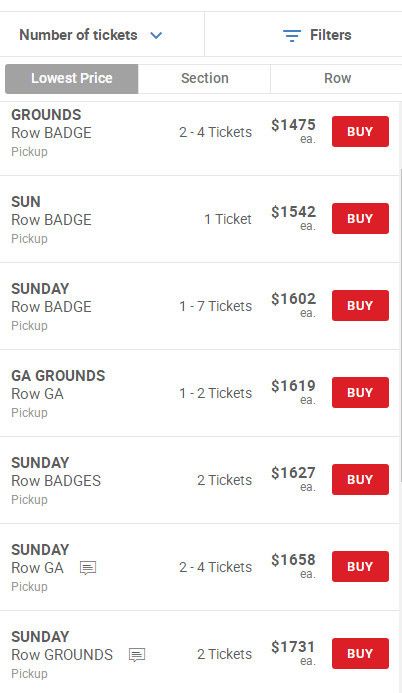The width and height of the screenshot is (402, 693).
Task: Buy the $1627 Row BADGES tickets
Action: pyautogui.click(x=360, y=480)
